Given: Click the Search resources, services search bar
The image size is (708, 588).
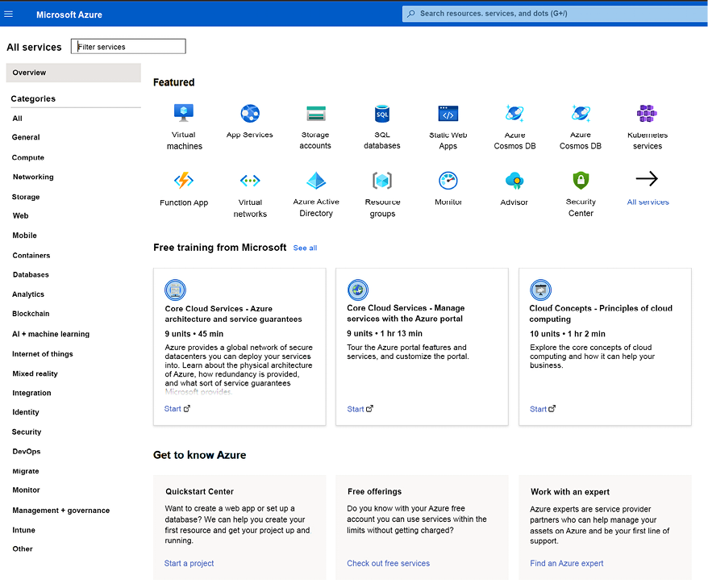Looking at the screenshot, I should tap(555, 14).
